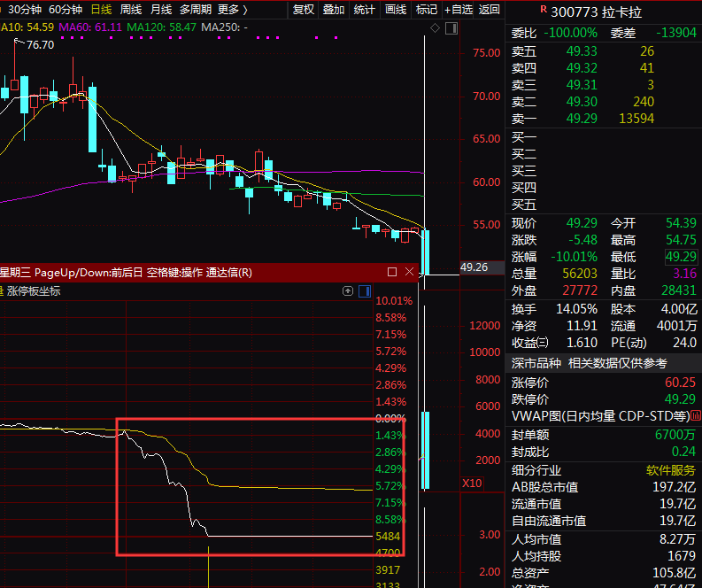
Task: Click the 画线 drawing tools button
Action: click(x=396, y=10)
